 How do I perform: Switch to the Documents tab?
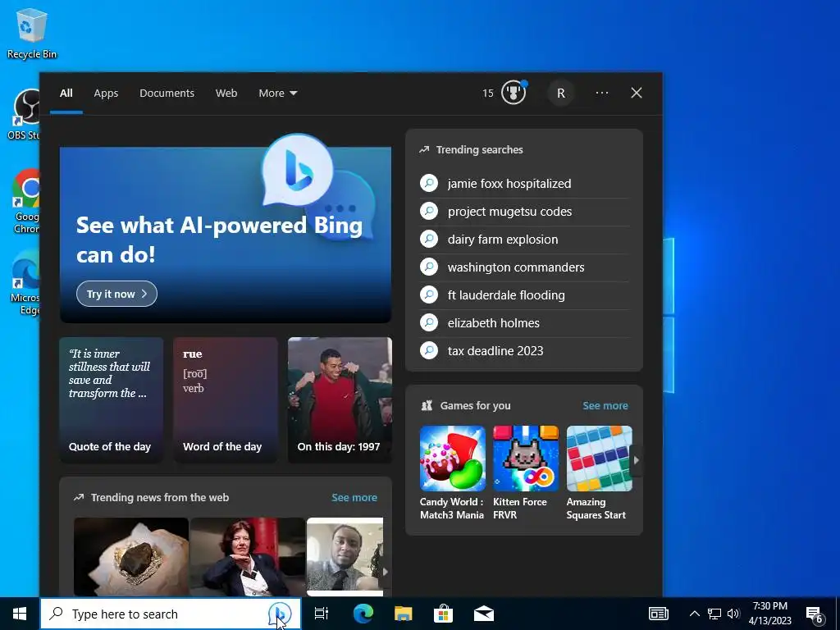[x=167, y=93]
